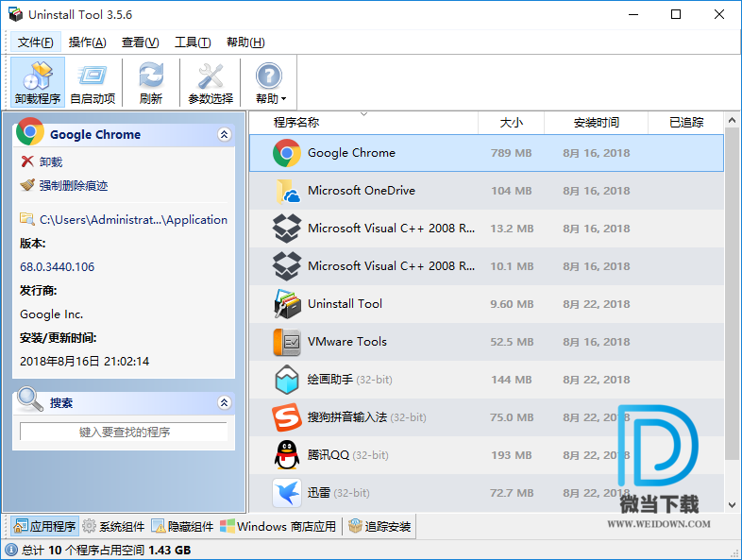Open the 帮助 help dropdown in toolbar
Image resolution: width=742 pixels, height=560 pixels.
click(270, 82)
